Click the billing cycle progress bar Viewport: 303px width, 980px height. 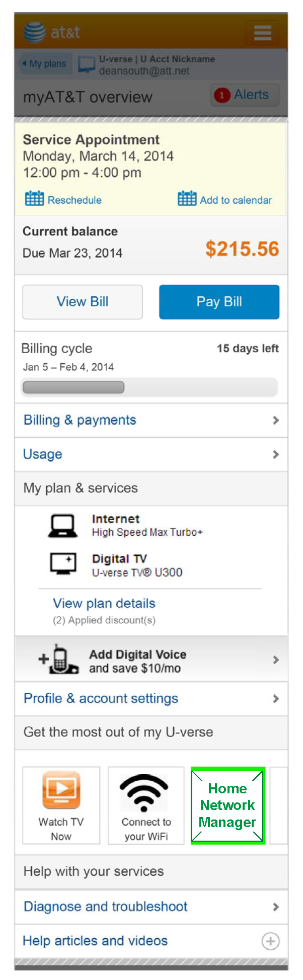coord(149,387)
